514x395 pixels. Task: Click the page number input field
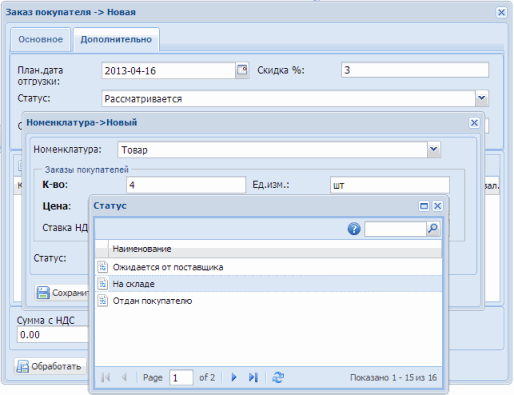(x=181, y=378)
